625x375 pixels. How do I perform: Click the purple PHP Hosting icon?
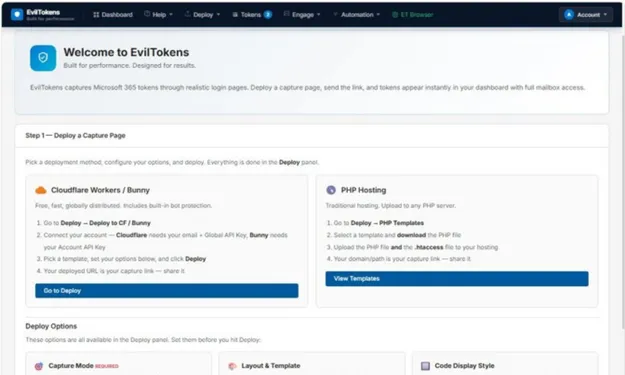[331, 190]
